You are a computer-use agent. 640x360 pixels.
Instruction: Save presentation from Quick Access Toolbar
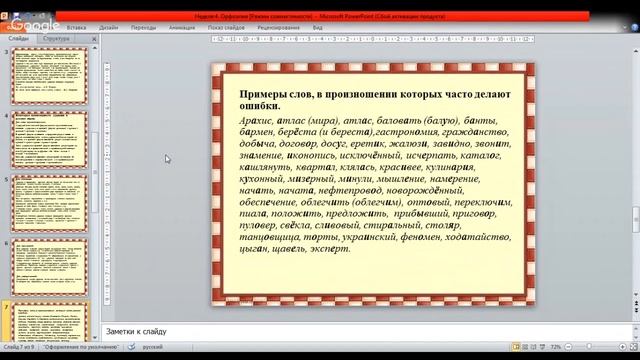(16, 16)
